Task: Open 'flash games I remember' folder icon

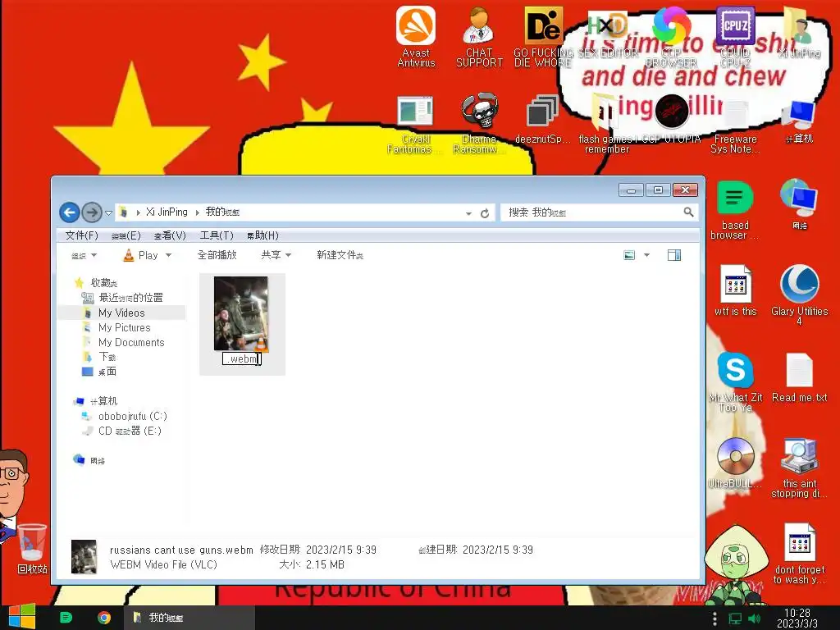Action: tap(606, 125)
